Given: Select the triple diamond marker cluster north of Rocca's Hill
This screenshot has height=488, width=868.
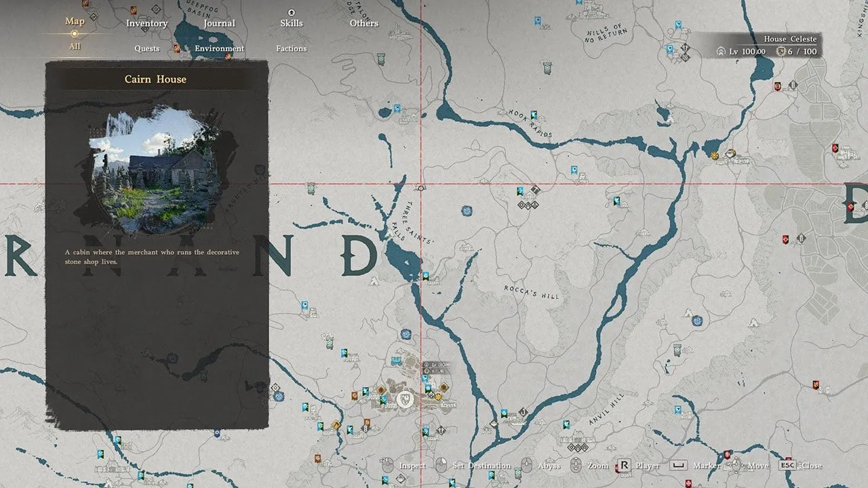Looking at the screenshot, I should (x=528, y=205).
